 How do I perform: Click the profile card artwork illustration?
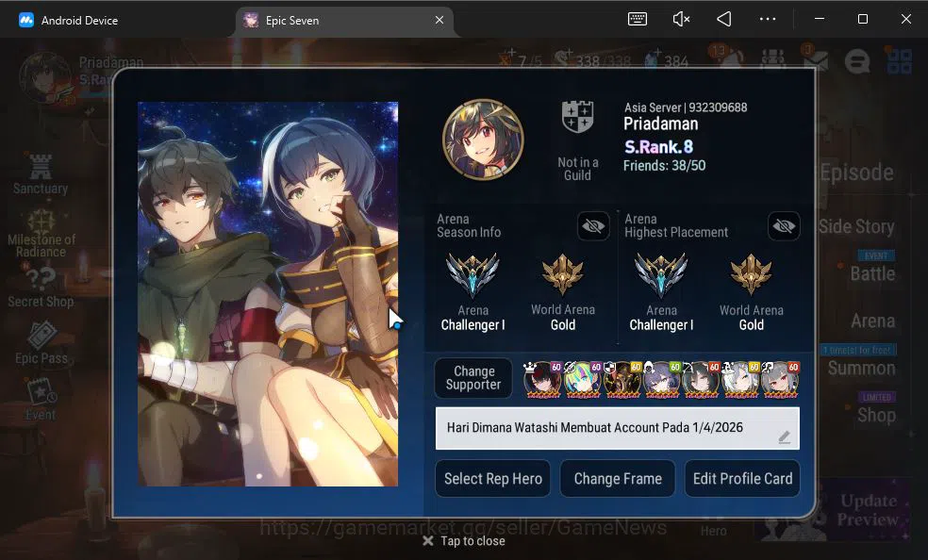tap(268, 294)
